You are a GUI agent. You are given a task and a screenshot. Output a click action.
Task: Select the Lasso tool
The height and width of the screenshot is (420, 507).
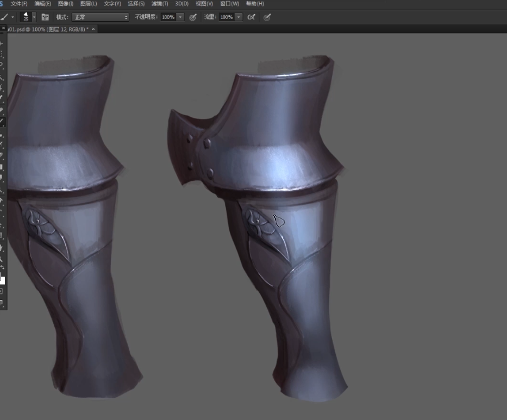click(x=2, y=65)
